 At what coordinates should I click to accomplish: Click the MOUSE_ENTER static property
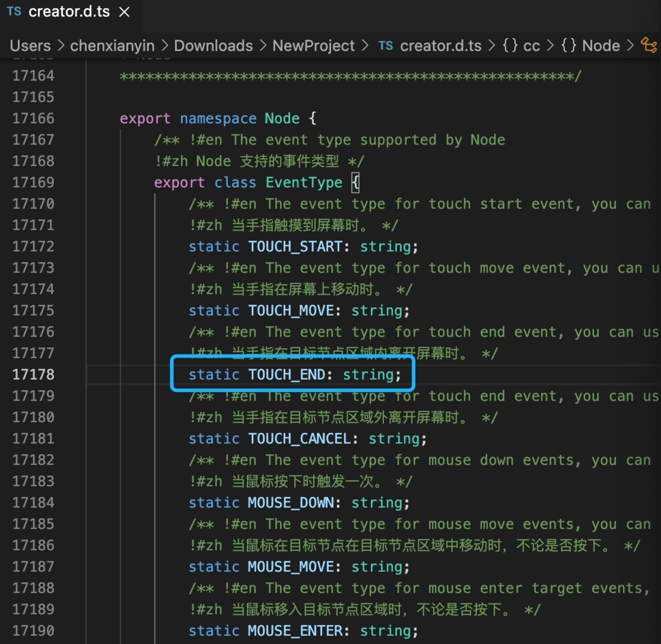[295, 631]
